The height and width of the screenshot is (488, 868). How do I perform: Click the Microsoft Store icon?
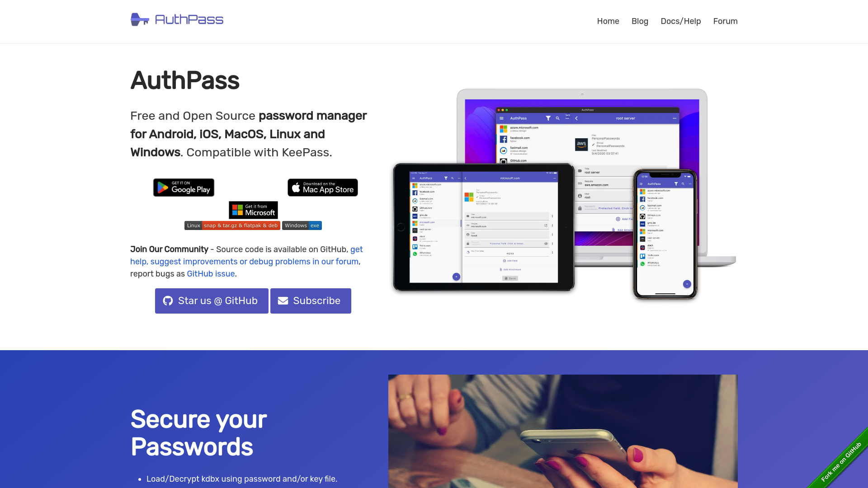click(253, 210)
